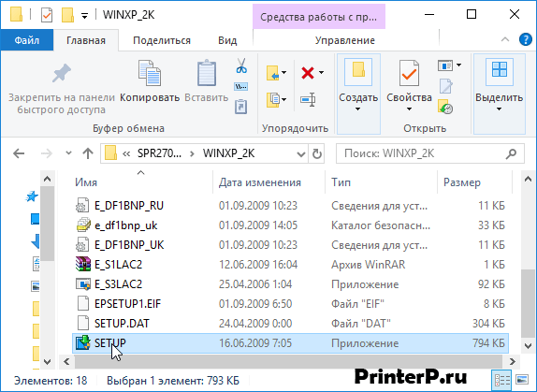The width and height of the screenshot is (537, 392).
Task: Switch to large thumbnails view icon
Action: pos(522,380)
